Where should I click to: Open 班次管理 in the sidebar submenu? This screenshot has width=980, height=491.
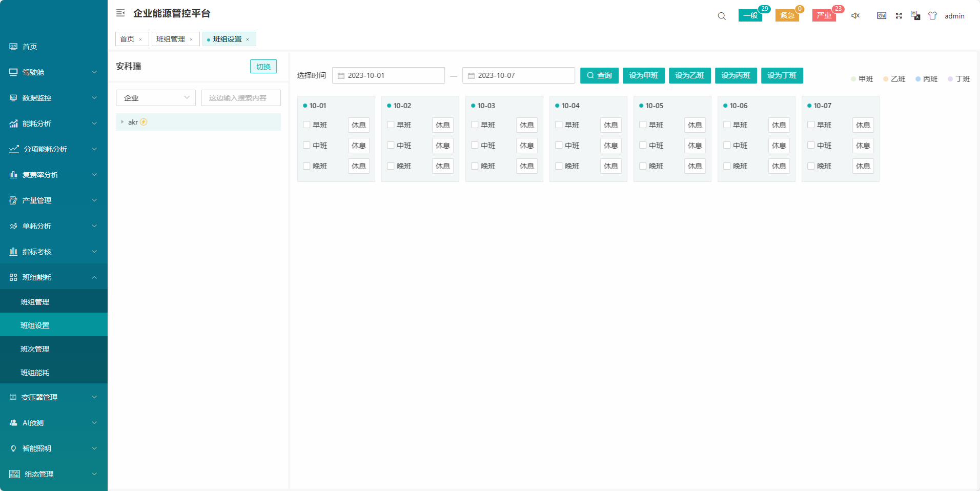click(35, 349)
